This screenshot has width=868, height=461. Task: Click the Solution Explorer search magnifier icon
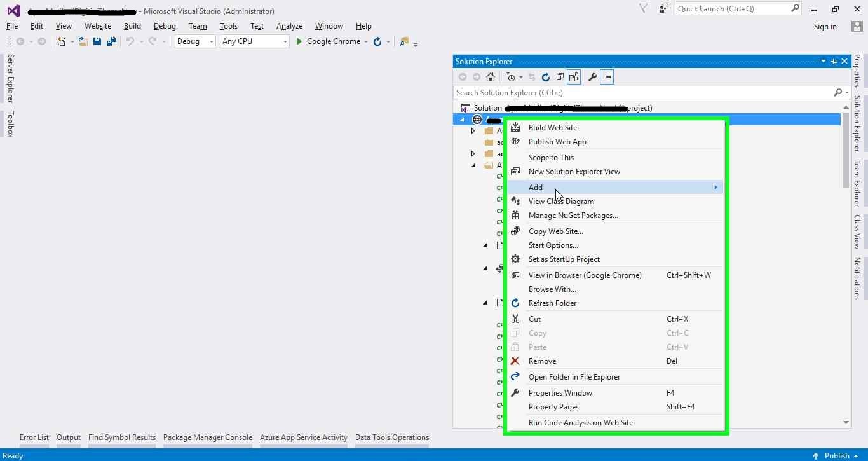838,93
